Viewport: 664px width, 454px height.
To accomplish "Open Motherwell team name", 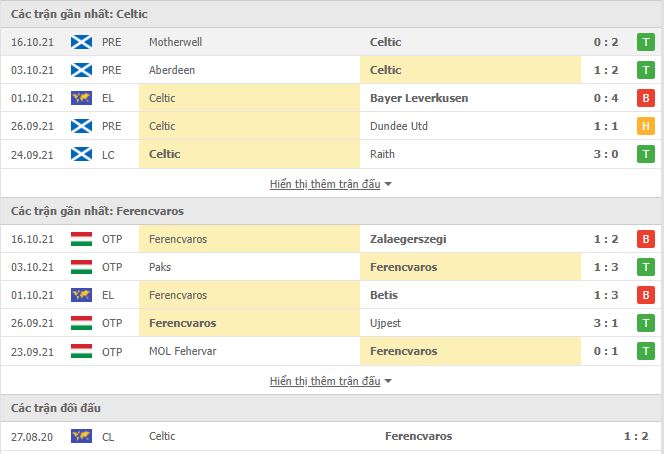I will point(175,42).
